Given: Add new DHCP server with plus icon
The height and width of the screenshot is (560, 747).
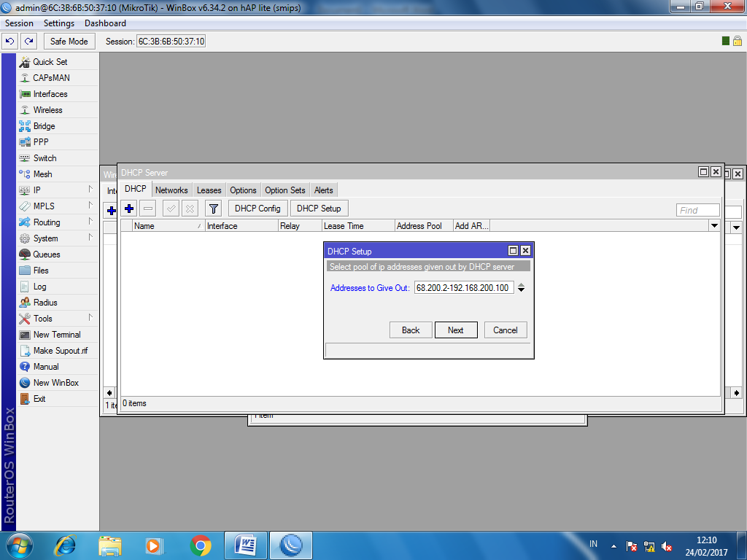Looking at the screenshot, I should 129,209.
